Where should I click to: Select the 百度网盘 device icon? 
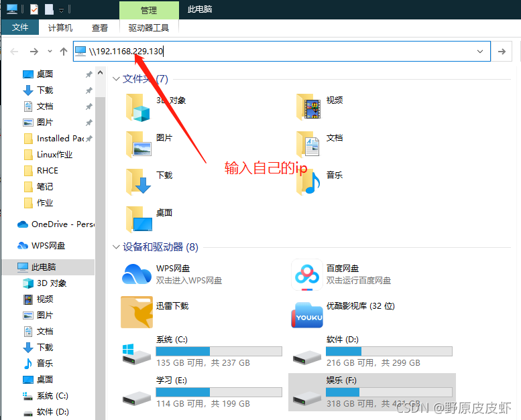click(x=307, y=275)
